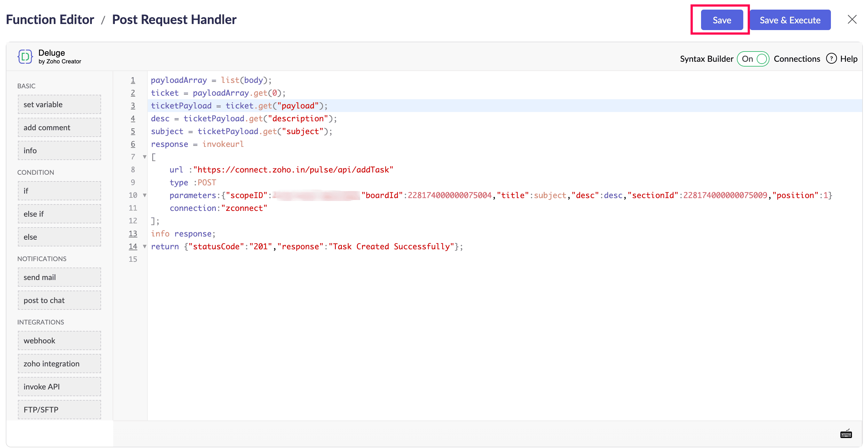Click the 'Function Editor' breadcrumb title
The height and width of the screenshot is (448, 868).
[50, 20]
